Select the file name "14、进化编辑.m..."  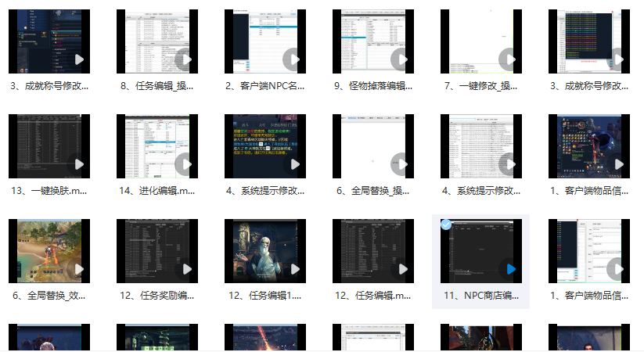pyautogui.click(x=157, y=191)
